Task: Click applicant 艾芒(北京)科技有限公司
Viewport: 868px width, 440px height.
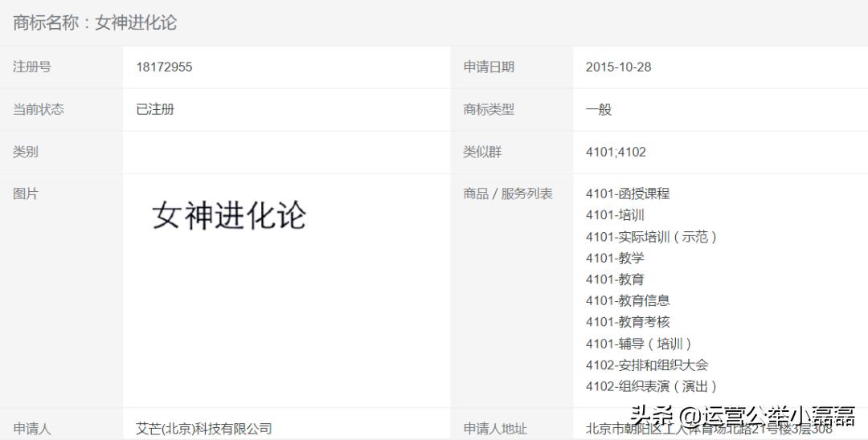Action: pos(203,429)
